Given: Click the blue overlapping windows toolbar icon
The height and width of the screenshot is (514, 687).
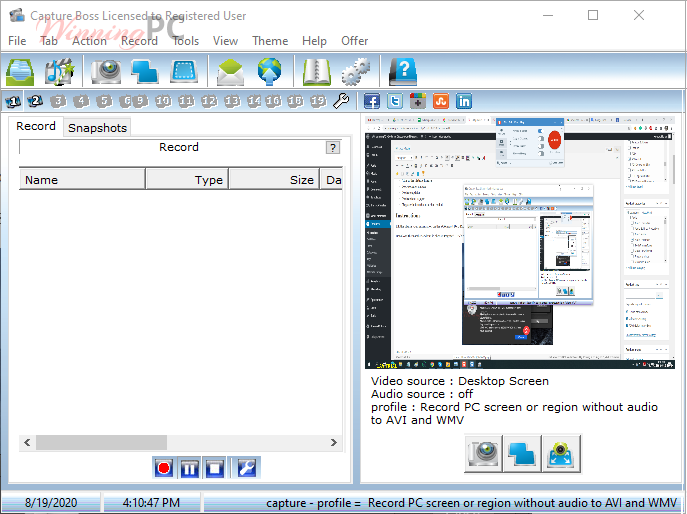Looking at the screenshot, I should pyautogui.click(x=145, y=71).
